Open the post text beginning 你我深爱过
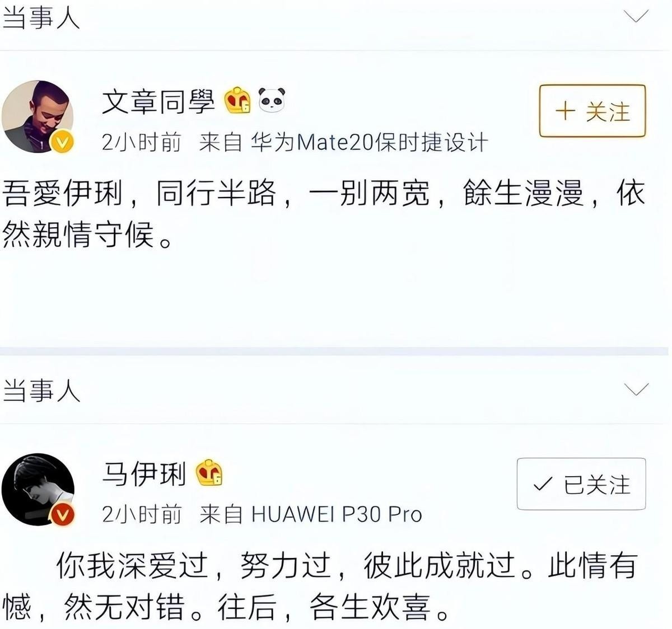The height and width of the screenshot is (629, 672). click(x=320, y=586)
